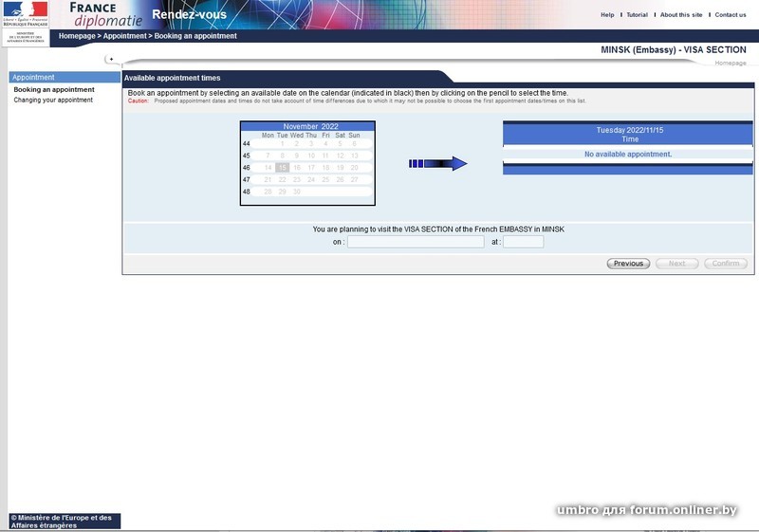The width and height of the screenshot is (759, 532).
Task: Click the Rendez-vous banner title
Action: [189, 14]
